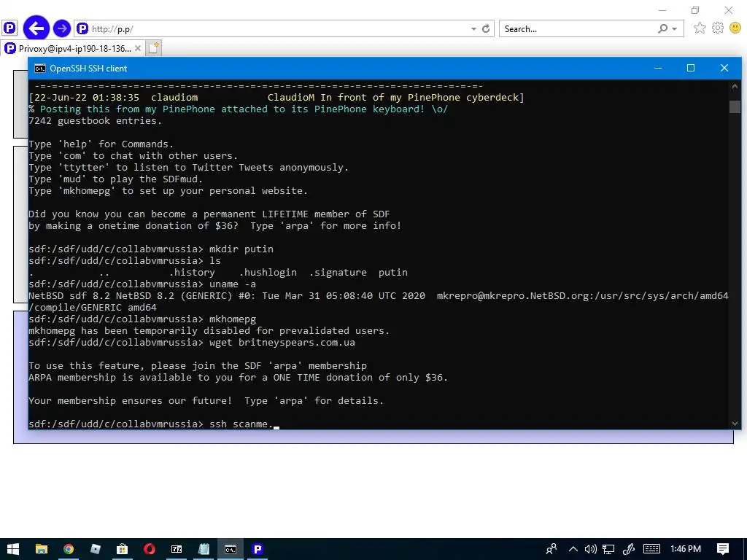747x560 pixels.
Task: Restore down the browser window
Action: pos(695,10)
